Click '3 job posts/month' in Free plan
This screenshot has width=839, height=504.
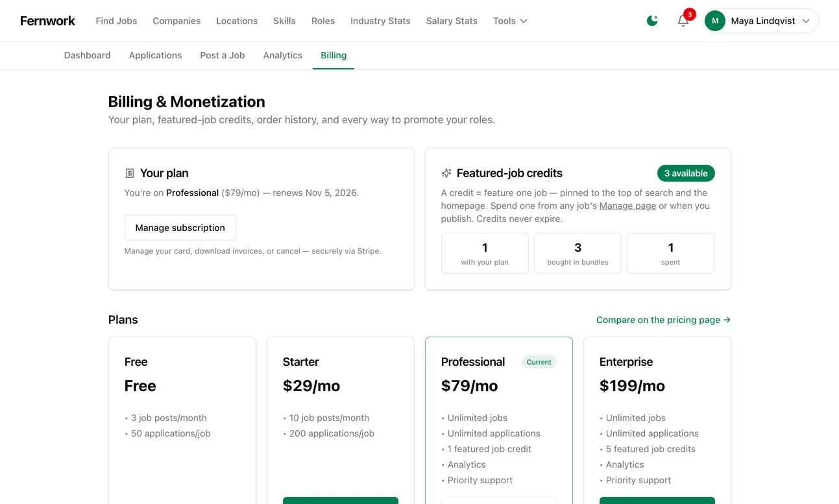tap(169, 418)
